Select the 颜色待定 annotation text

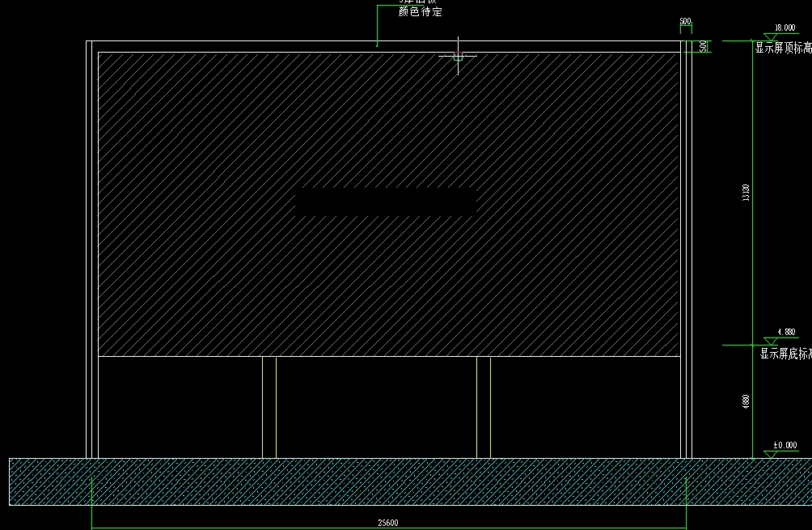pos(420,11)
